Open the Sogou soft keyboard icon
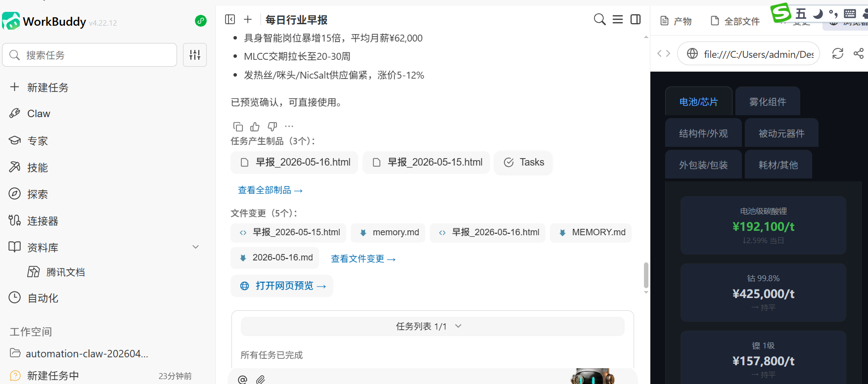The height and width of the screenshot is (384, 868). (850, 14)
